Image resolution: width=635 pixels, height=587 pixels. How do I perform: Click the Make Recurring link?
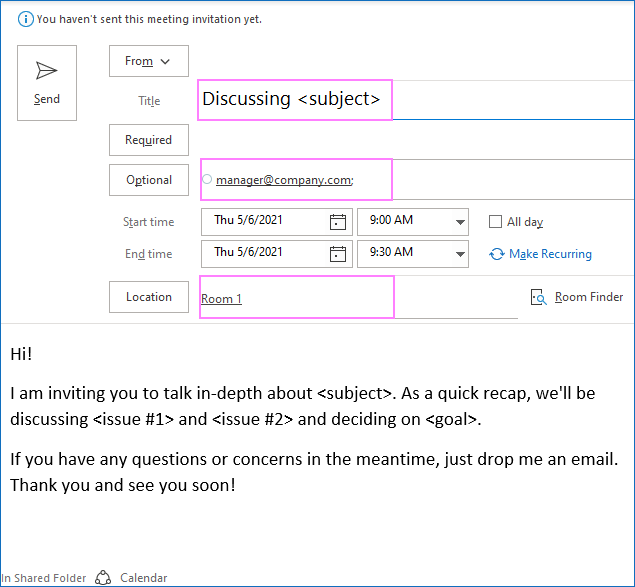pyautogui.click(x=550, y=254)
